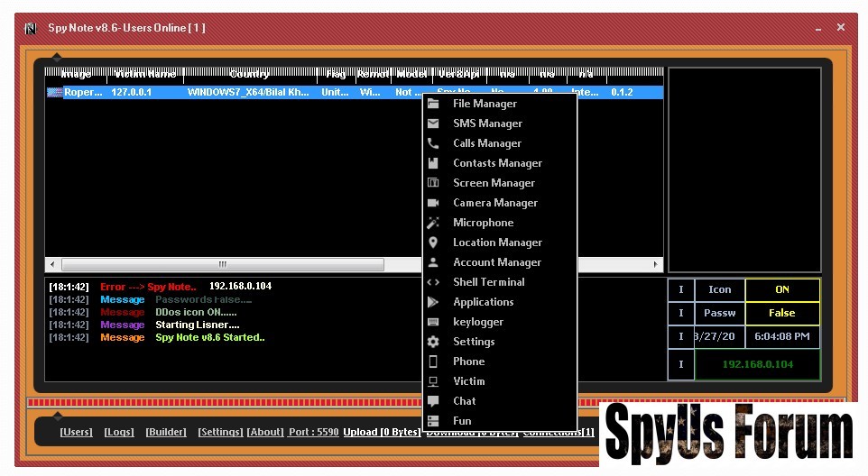Open the [Builder] link in bottom bar

click(x=166, y=432)
